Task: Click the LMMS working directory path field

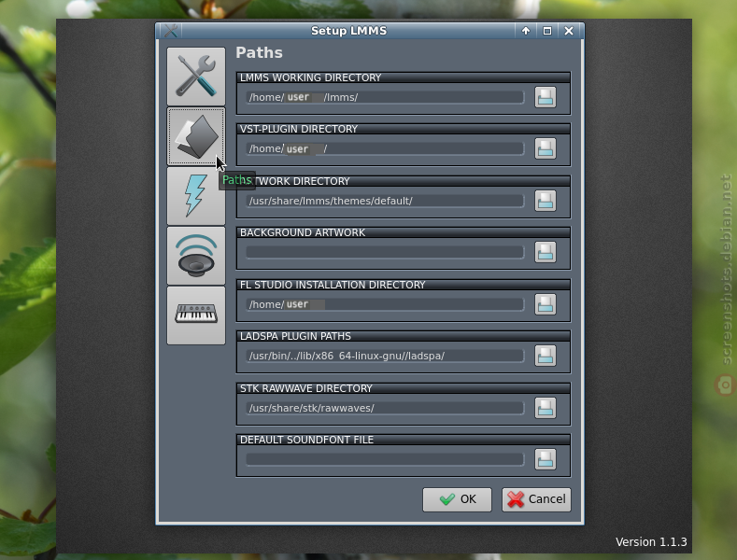Action: pos(385,97)
